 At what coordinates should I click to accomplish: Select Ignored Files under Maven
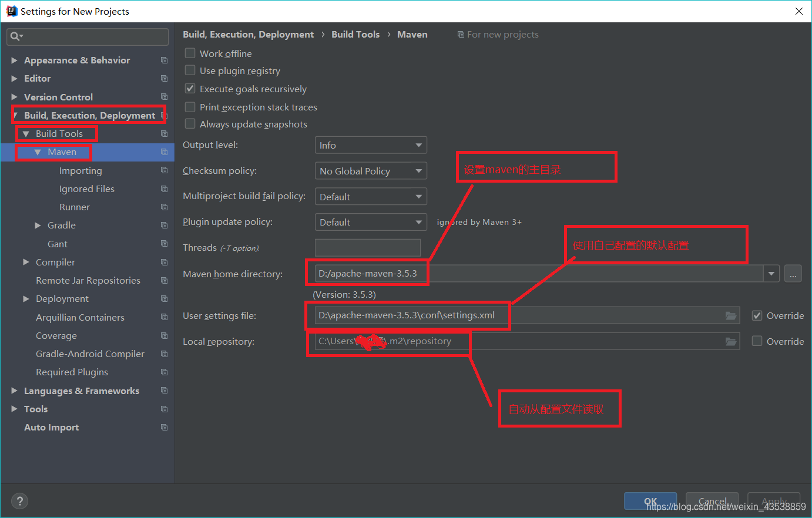coord(87,189)
